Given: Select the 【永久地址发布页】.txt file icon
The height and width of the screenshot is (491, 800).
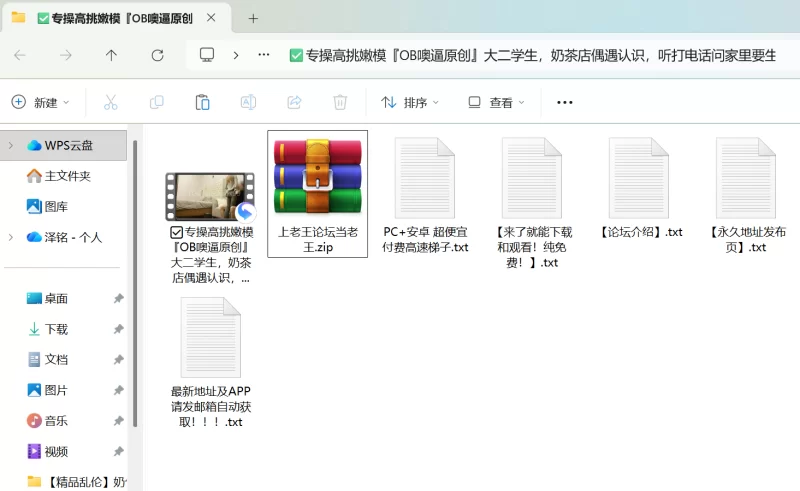Looking at the screenshot, I should tap(746, 178).
